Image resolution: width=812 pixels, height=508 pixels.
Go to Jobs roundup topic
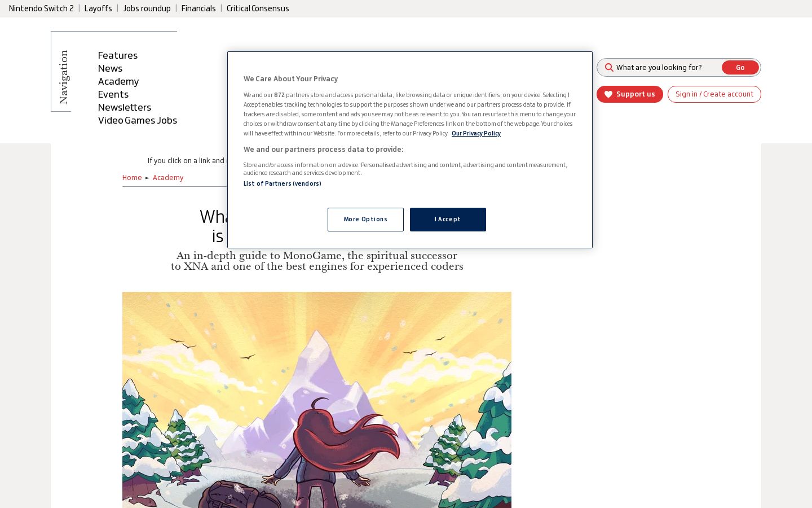click(147, 8)
